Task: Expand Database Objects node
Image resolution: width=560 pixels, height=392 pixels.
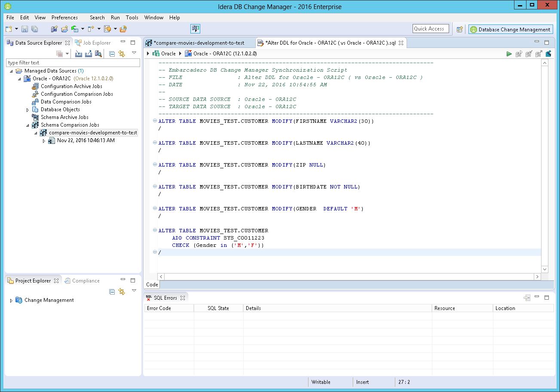Action: click(28, 110)
